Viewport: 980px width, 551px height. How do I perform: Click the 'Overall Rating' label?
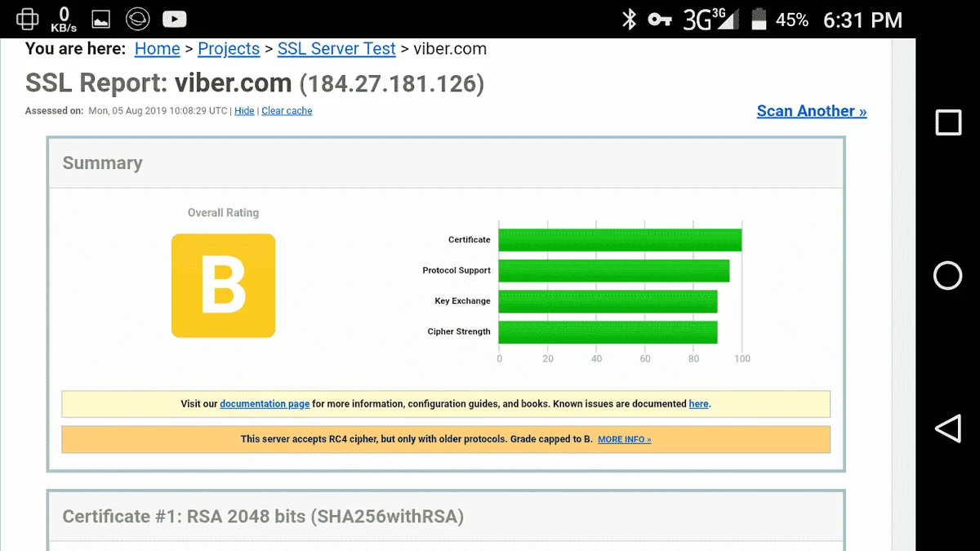click(223, 213)
